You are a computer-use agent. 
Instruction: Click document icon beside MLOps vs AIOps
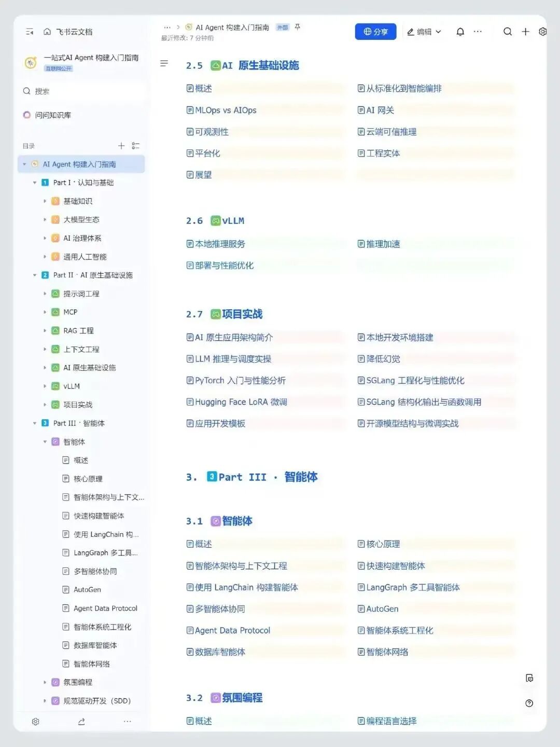pos(190,110)
